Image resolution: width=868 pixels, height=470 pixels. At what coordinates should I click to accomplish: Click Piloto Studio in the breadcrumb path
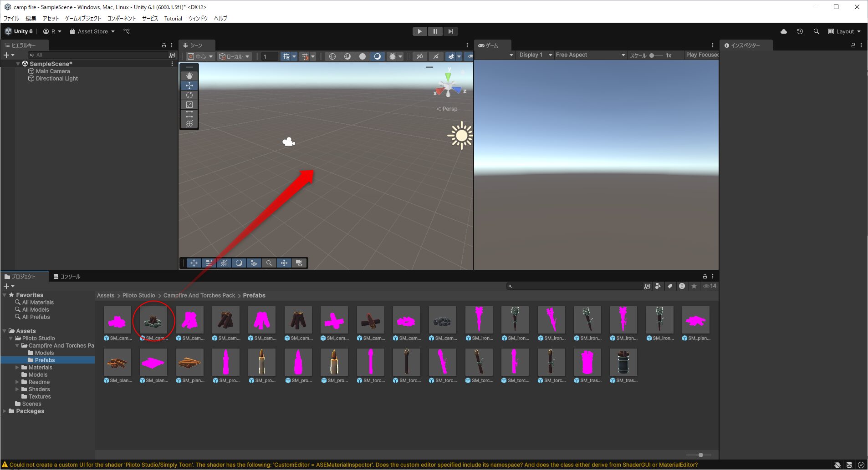click(138, 296)
